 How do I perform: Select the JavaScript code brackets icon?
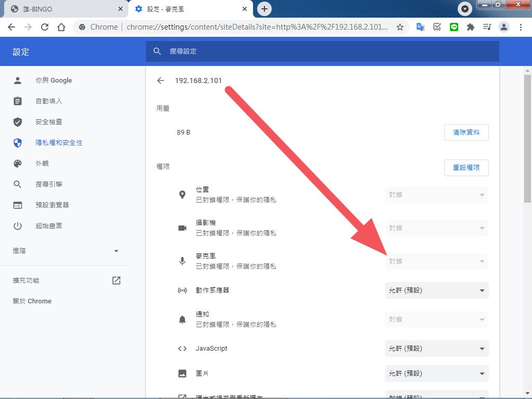click(x=182, y=348)
